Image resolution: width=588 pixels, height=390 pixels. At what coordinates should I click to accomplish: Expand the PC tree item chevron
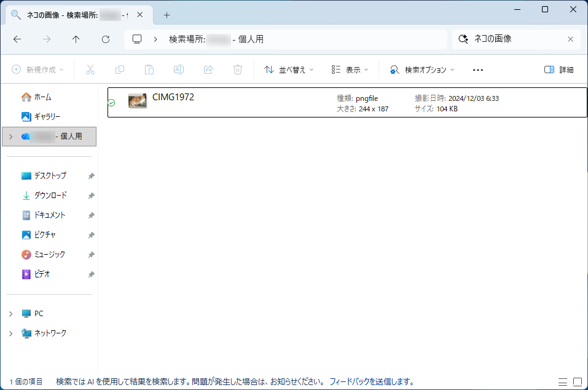coord(10,313)
